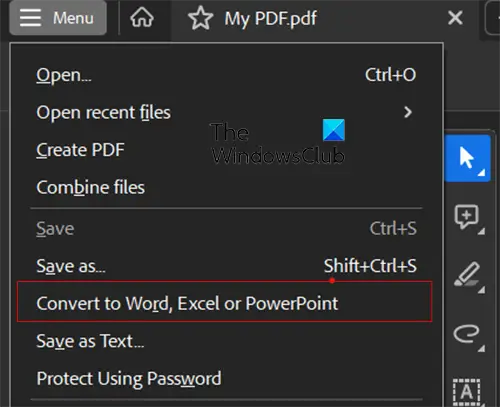Add a comment with the comment tool

point(467,217)
